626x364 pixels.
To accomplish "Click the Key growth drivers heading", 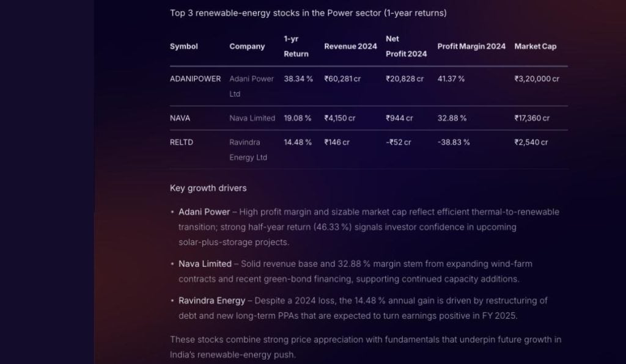I will [x=208, y=188].
